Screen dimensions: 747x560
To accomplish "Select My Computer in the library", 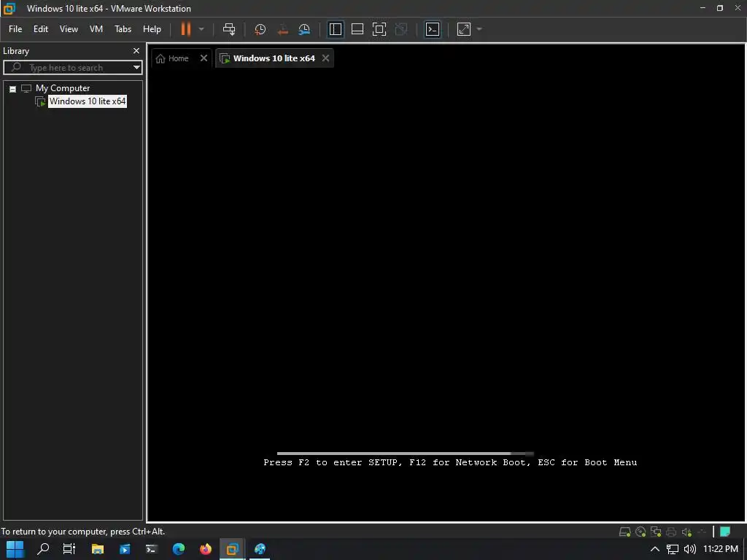I will tap(63, 88).
